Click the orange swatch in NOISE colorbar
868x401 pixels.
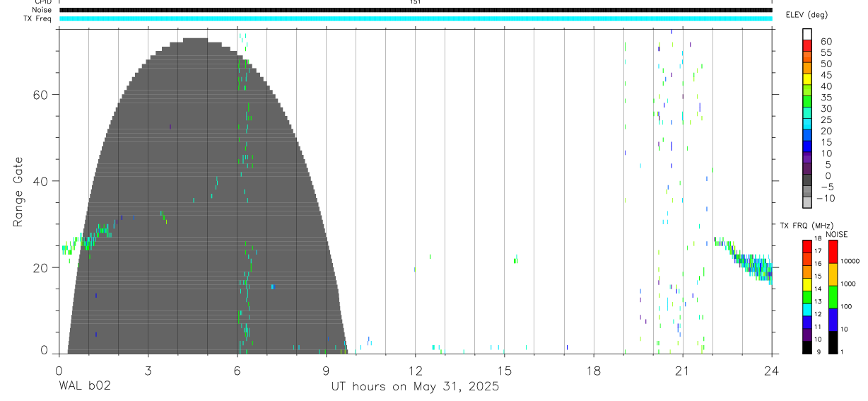coord(833,274)
